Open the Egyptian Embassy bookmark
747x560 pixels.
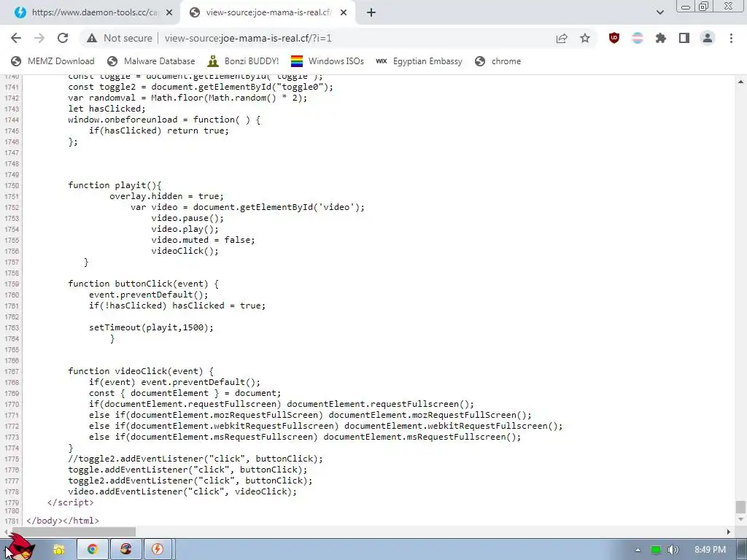coord(419,61)
